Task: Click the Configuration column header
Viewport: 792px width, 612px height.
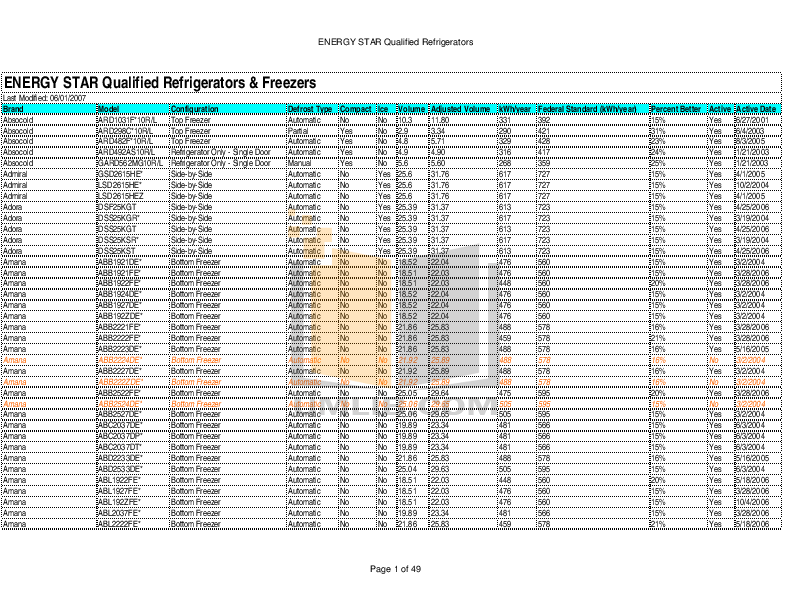Action: (194, 108)
